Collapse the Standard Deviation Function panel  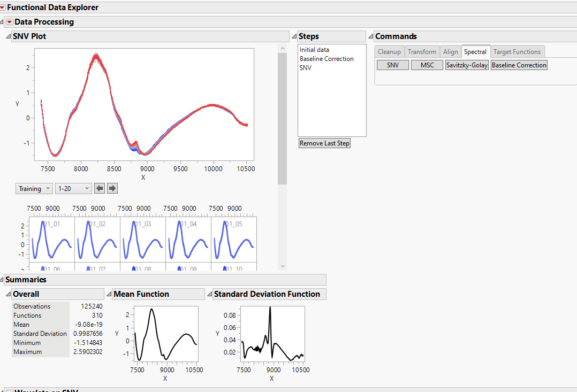tap(210, 294)
